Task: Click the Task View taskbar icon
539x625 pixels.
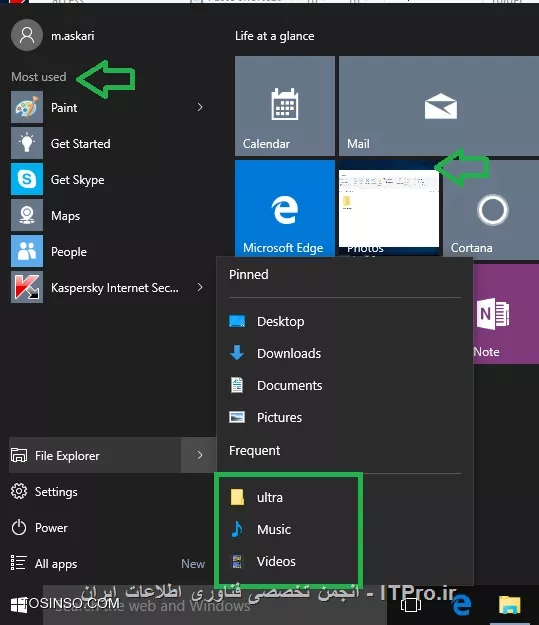Action: pyautogui.click(x=411, y=605)
